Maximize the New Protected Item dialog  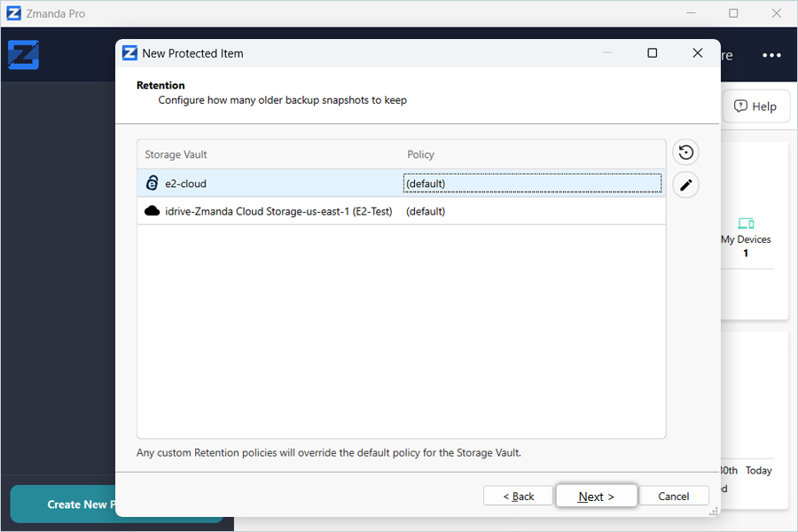653,53
